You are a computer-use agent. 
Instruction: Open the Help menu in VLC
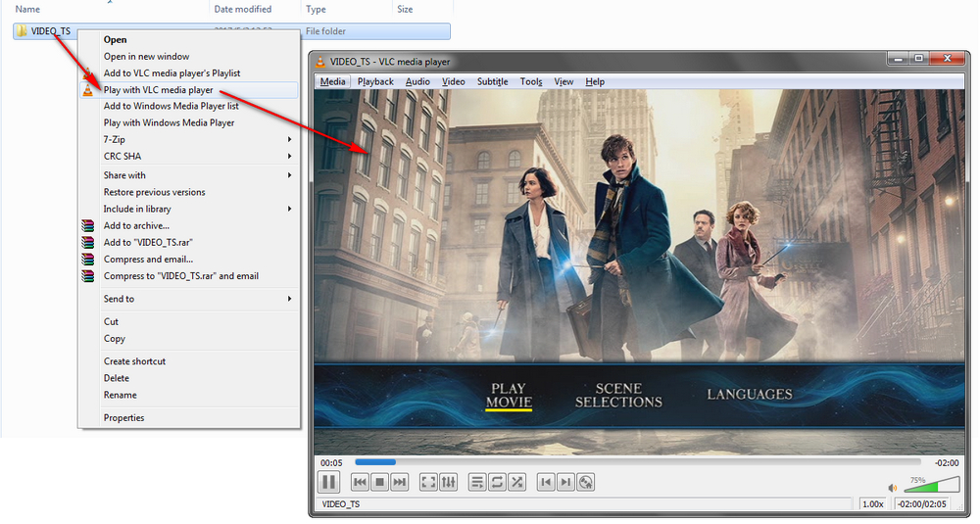595,82
